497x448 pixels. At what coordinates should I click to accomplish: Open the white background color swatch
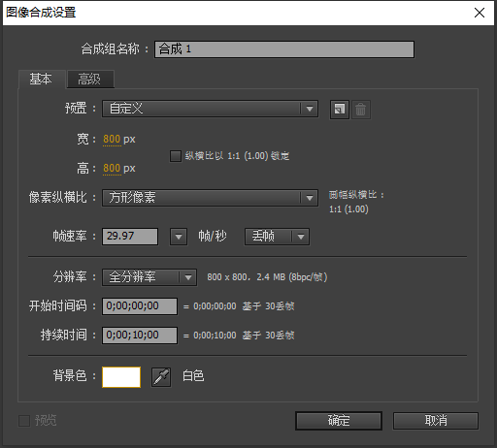(121, 377)
